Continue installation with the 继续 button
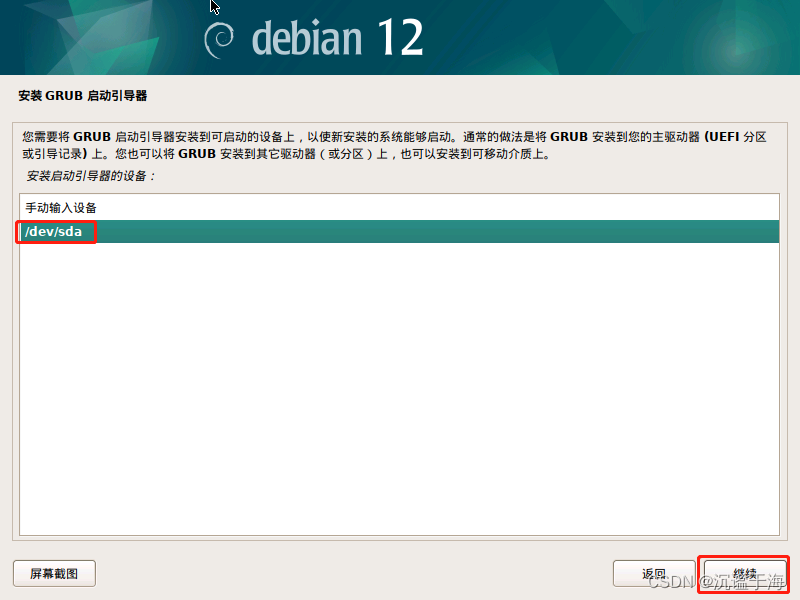Image resolution: width=800 pixels, height=600 pixels. pyautogui.click(x=745, y=573)
